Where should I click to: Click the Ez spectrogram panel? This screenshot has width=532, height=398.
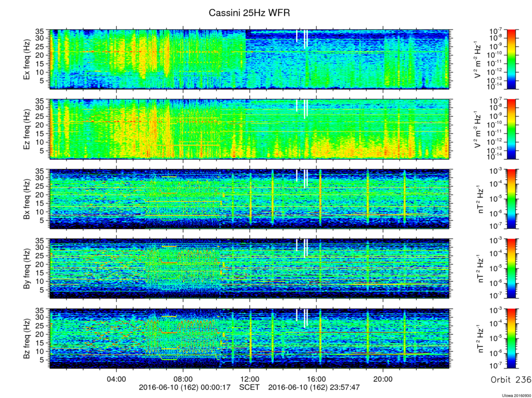(x=249, y=129)
